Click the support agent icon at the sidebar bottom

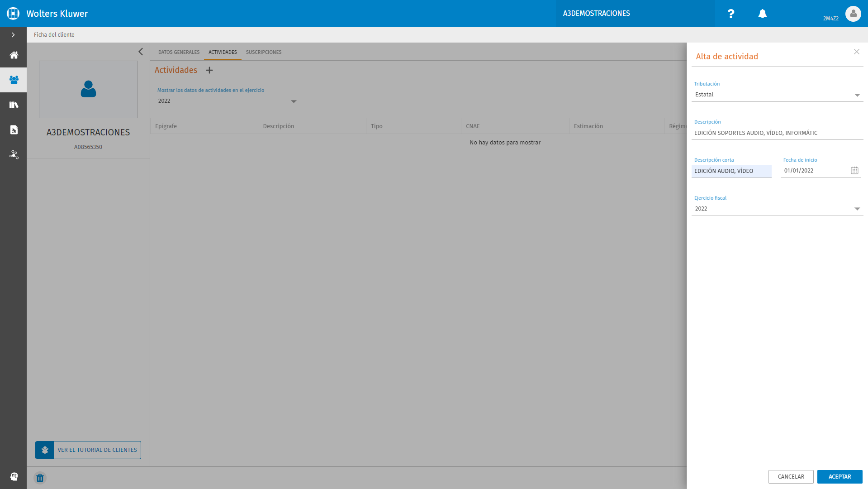click(x=14, y=476)
